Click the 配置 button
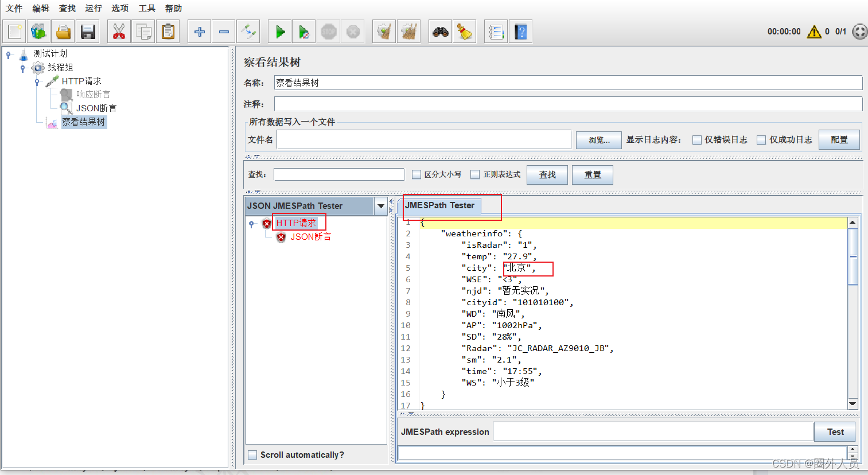The height and width of the screenshot is (475, 868). coord(839,140)
